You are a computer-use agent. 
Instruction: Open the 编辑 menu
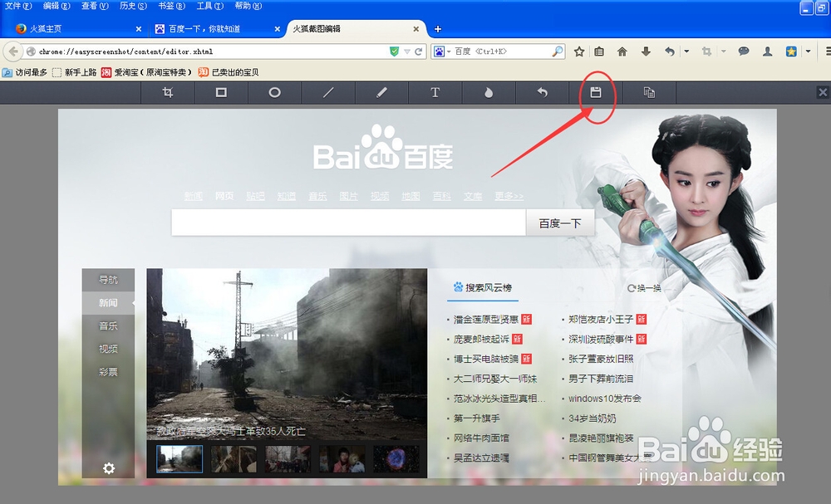pyautogui.click(x=57, y=6)
